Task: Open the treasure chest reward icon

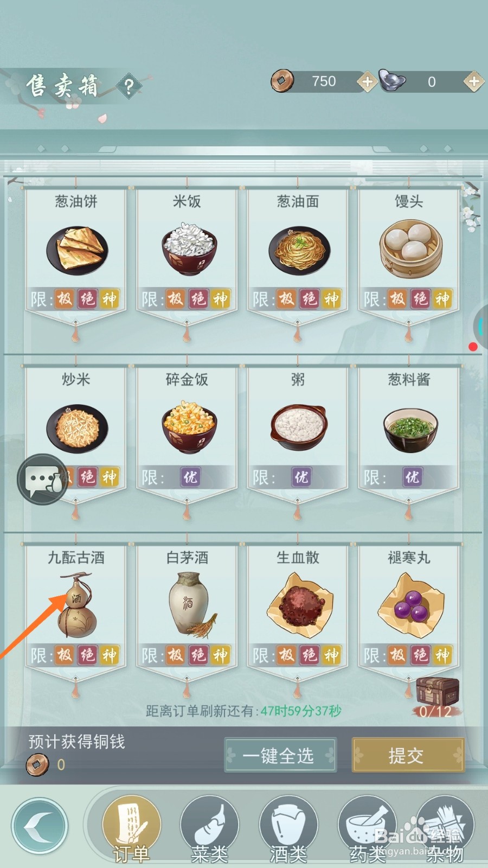Action: point(437,692)
